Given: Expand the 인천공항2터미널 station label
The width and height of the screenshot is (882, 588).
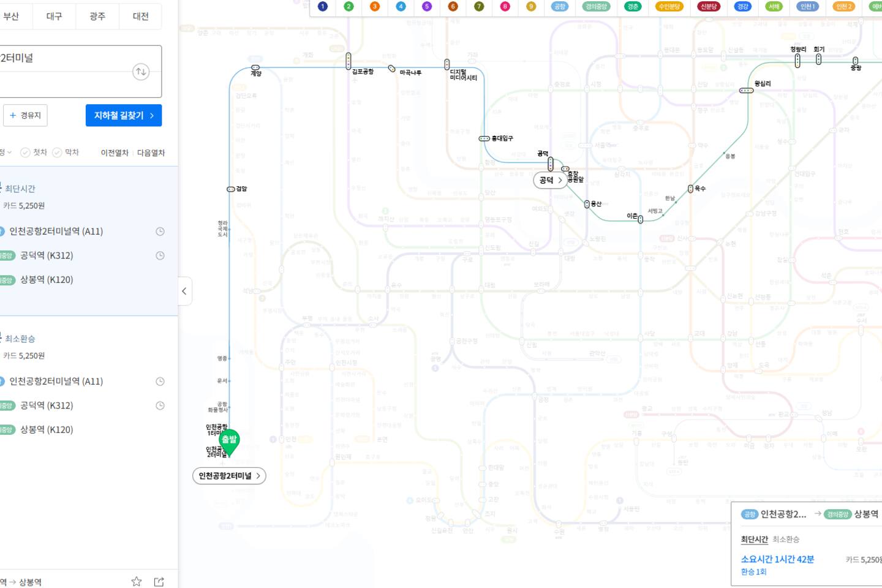Looking at the screenshot, I should tap(229, 476).
